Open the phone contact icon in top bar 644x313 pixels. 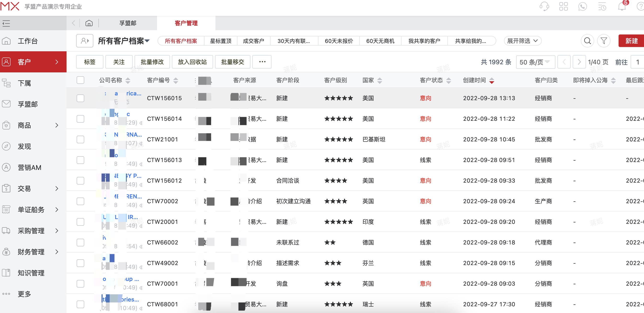click(x=582, y=6)
